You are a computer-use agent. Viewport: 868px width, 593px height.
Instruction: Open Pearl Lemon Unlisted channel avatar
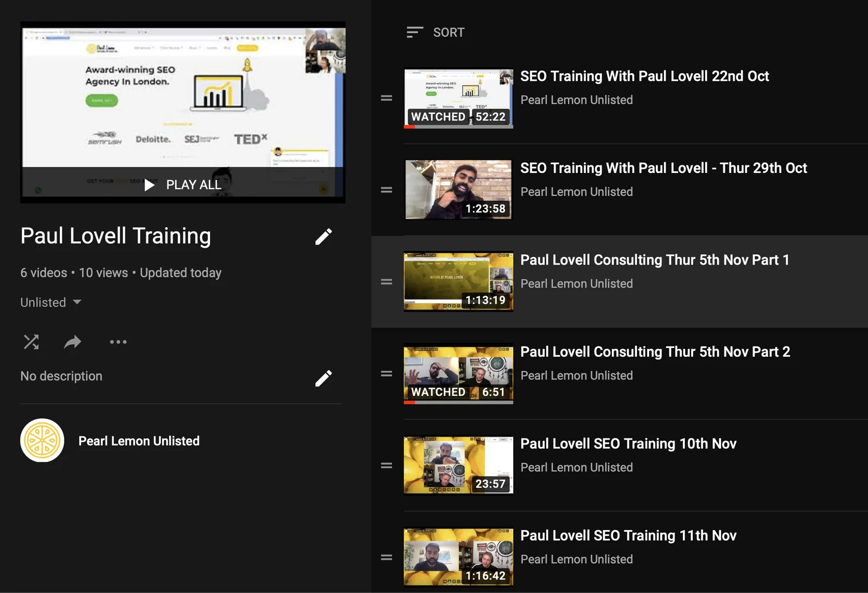42,441
